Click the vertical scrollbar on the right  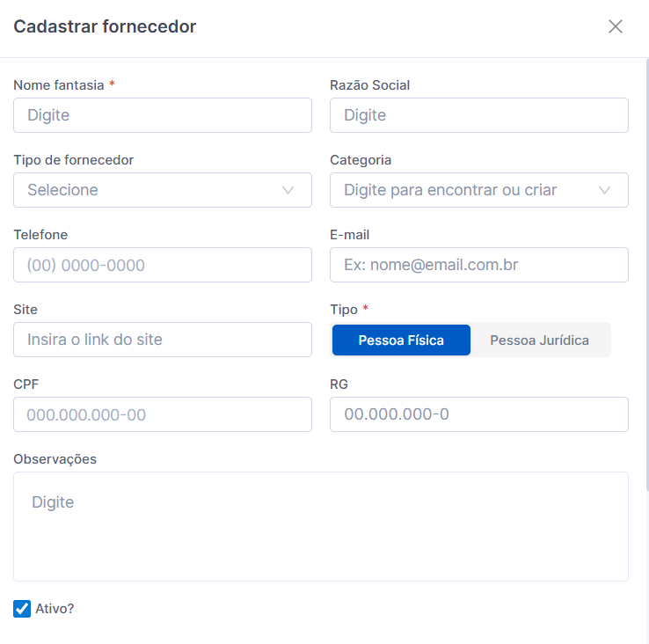pyautogui.click(x=647, y=264)
